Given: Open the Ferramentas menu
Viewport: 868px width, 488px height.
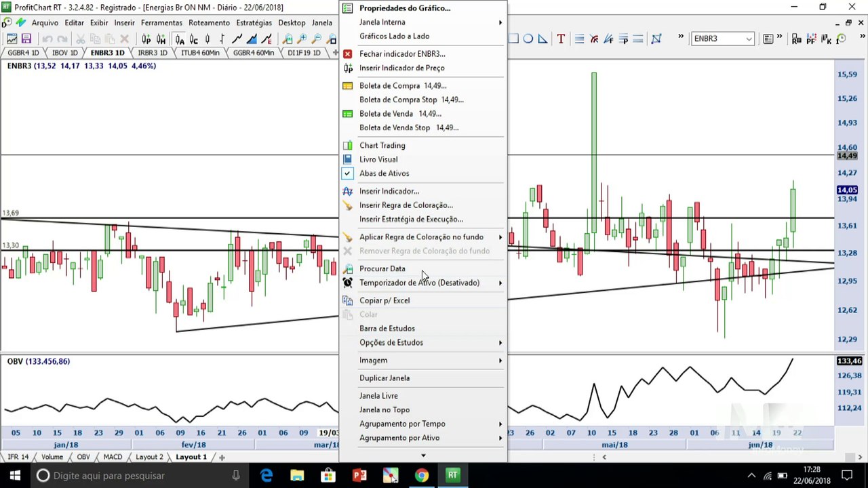Looking at the screenshot, I should 161,23.
